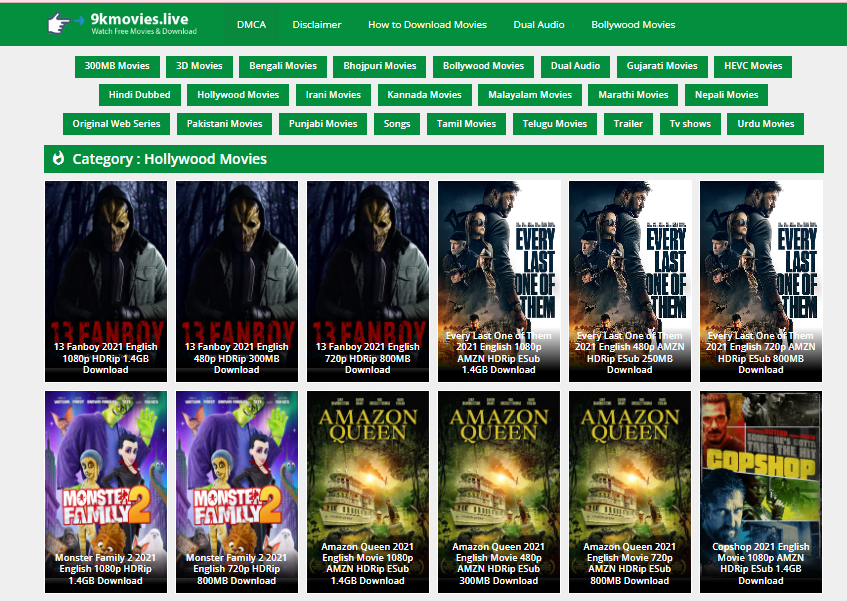Click the Trailer category button

pos(628,124)
